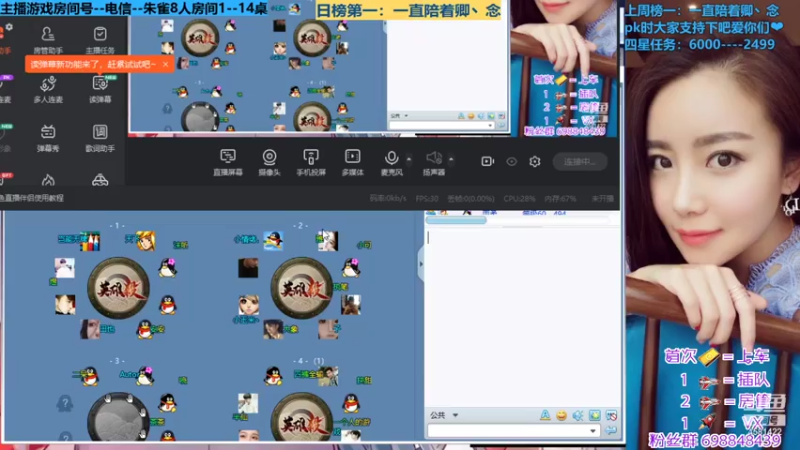Open the 歌词助手 lyrics assistant
This screenshot has width=800, height=450.
point(100,138)
